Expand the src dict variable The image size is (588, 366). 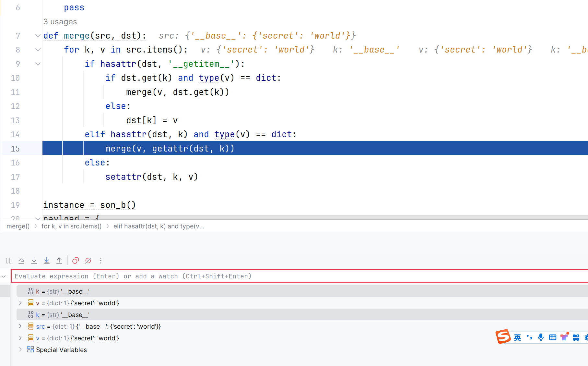(x=20, y=326)
